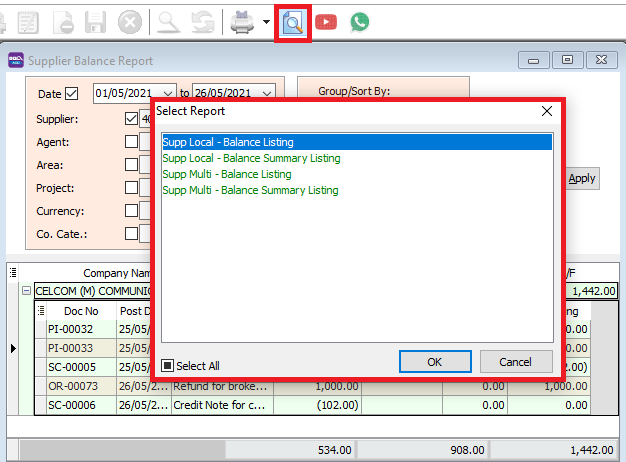Enable the Select All checkbox

[168, 366]
